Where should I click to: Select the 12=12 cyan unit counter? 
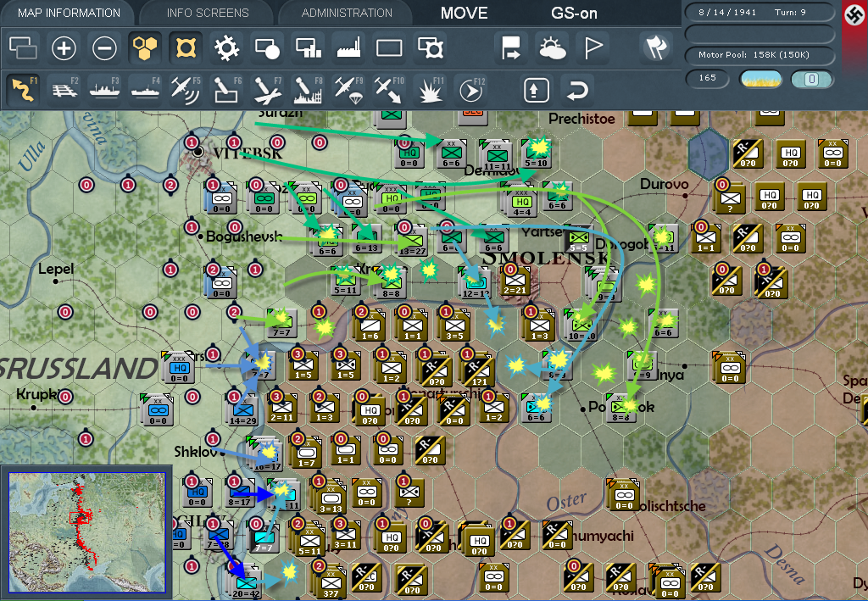pos(473,284)
